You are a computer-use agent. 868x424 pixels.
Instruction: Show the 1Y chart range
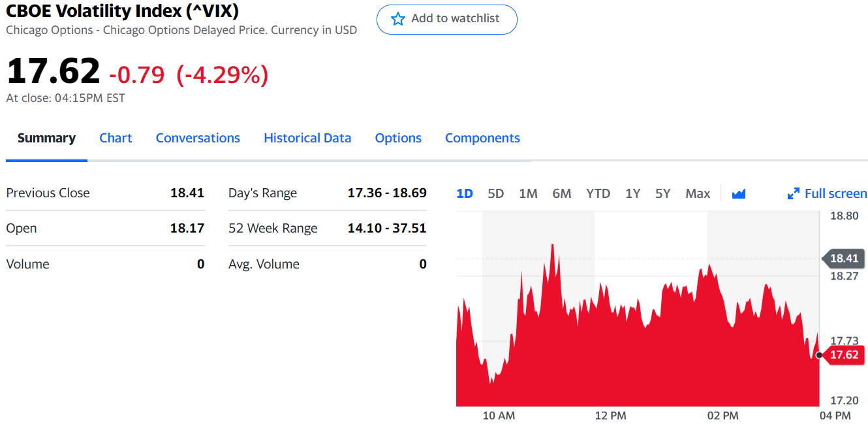point(632,193)
